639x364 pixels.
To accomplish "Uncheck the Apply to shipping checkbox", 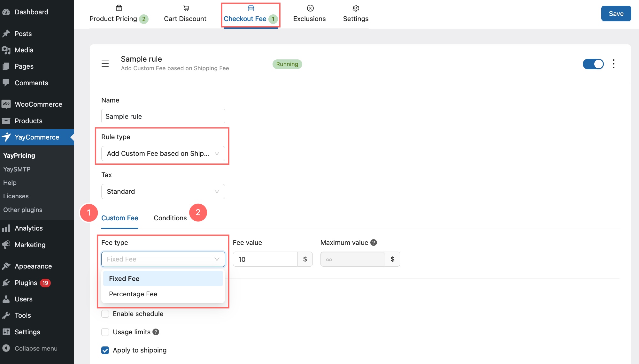I will pyautogui.click(x=105, y=350).
